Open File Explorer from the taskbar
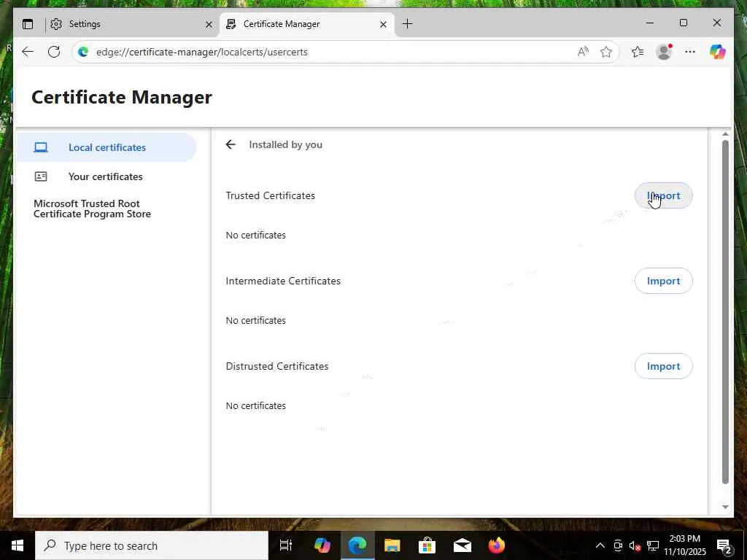The width and height of the screenshot is (747, 560). (x=392, y=545)
